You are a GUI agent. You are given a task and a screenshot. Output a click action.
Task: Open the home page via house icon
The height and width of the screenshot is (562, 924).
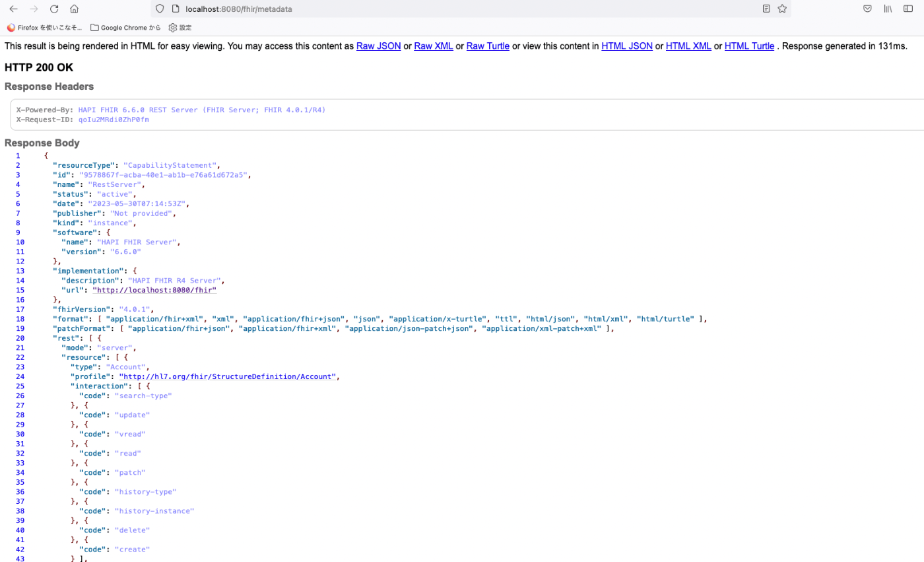click(x=74, y=9)
